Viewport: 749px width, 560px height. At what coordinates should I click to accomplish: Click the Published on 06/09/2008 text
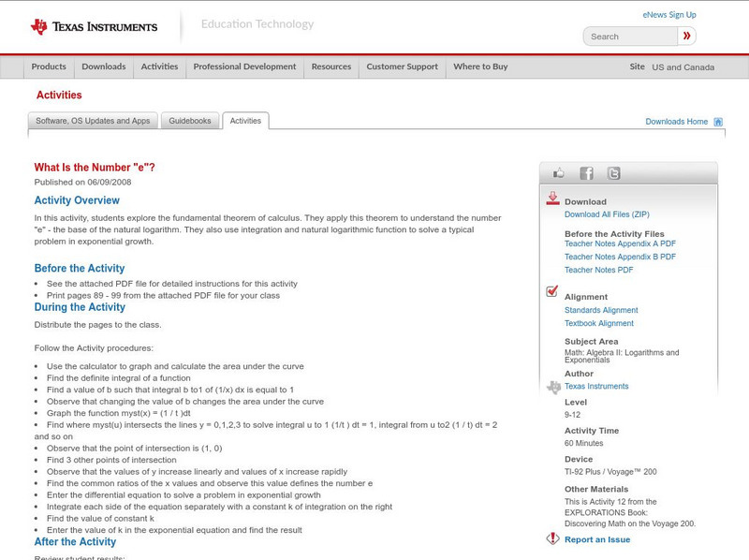[x=82, y=182]
